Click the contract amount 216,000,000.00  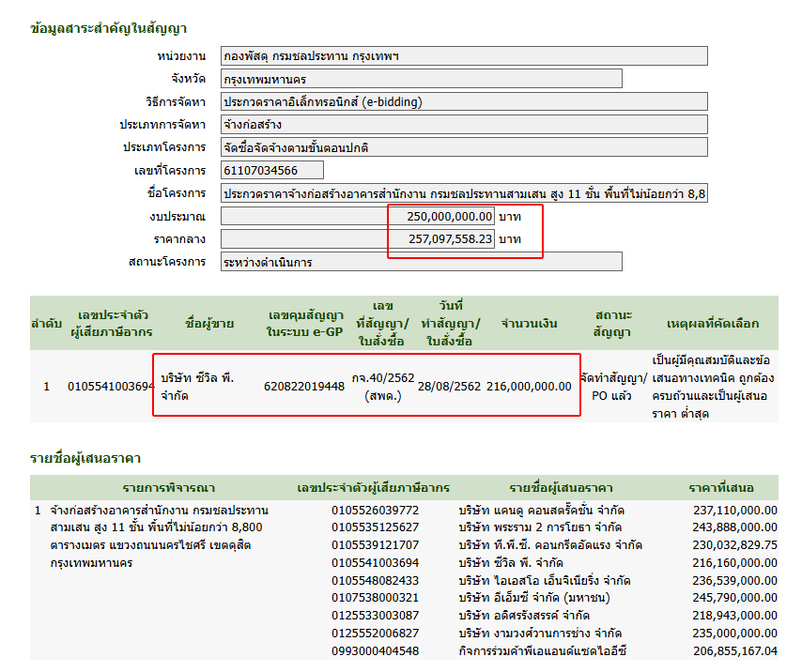tap(529, 386)
